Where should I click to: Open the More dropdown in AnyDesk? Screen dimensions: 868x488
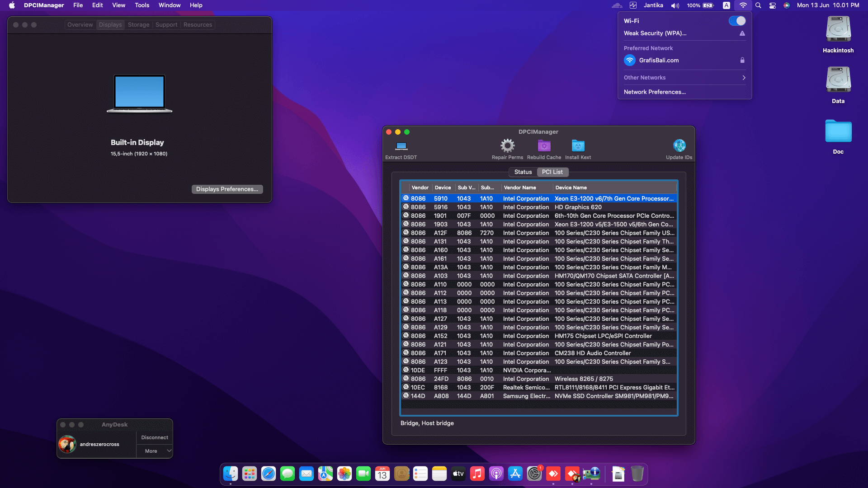tap(155, 451)
